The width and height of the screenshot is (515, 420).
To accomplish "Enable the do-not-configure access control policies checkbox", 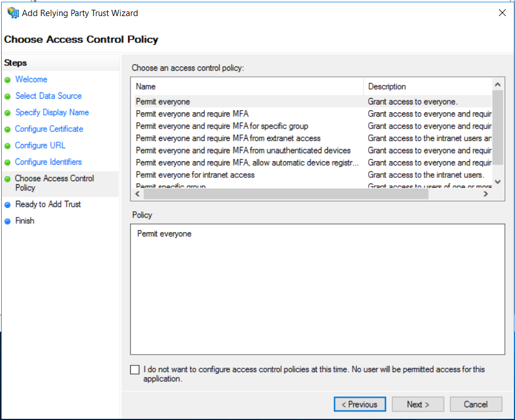I will pyautogui.click(x=135, y=370).
